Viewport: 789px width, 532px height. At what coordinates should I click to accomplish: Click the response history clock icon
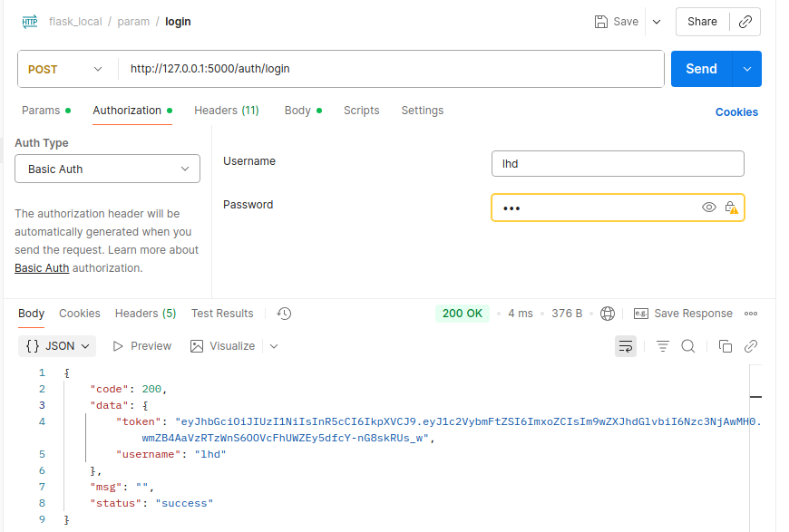(284, 314)
